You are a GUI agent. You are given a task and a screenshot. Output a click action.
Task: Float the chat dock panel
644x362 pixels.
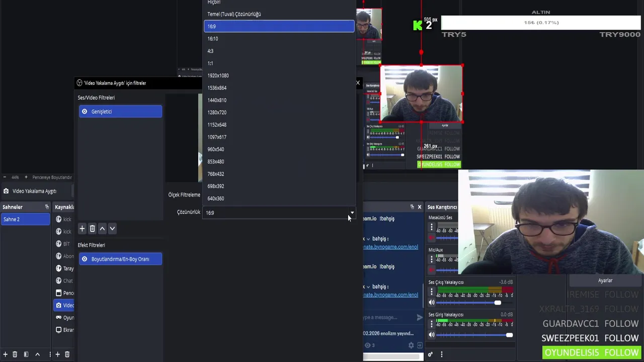412,207
